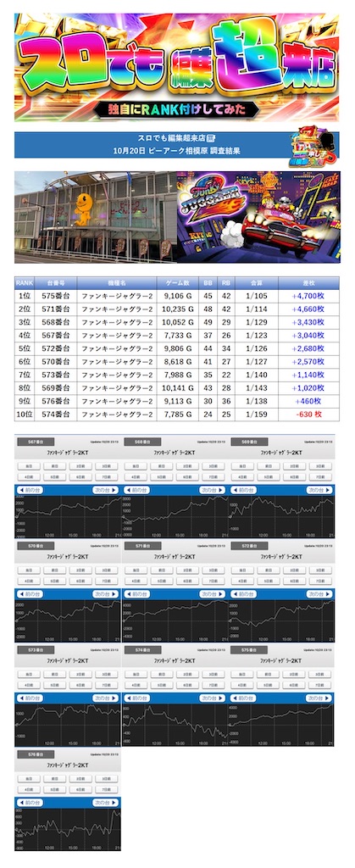Click the 574番台 panel header label
This screenshot has height=868, width=355.
pyautogui.click(x=142, y=650)
